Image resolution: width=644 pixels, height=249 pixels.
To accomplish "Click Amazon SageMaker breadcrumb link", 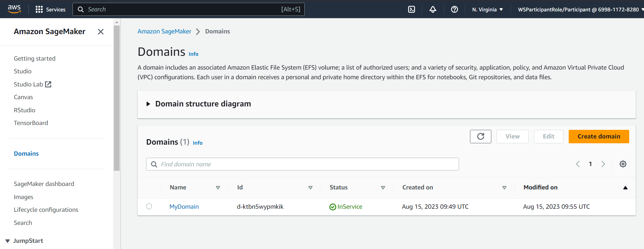I will 164,31.
